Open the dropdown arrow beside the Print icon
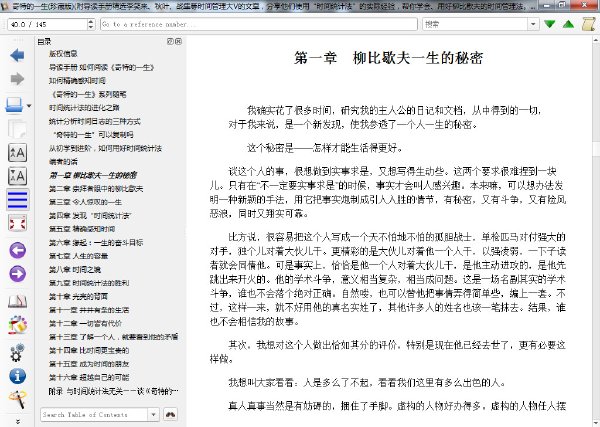600x427 pixels. (x=29, y=106)
